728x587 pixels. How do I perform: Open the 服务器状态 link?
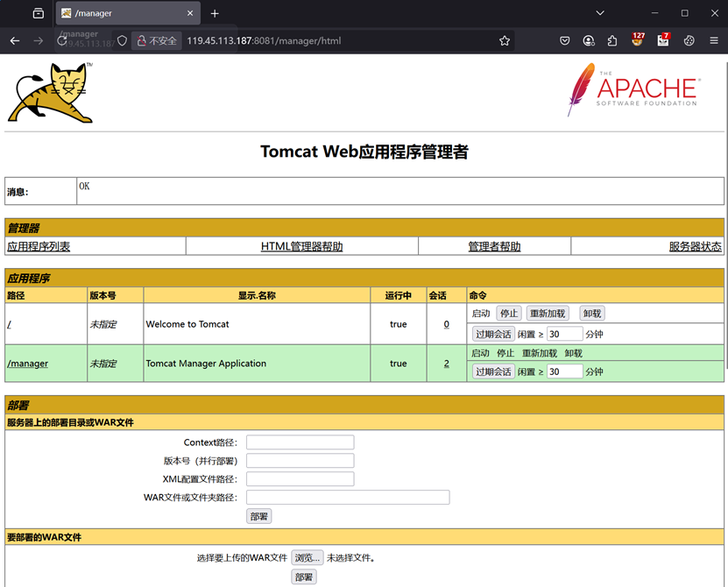tap(695, 247)
